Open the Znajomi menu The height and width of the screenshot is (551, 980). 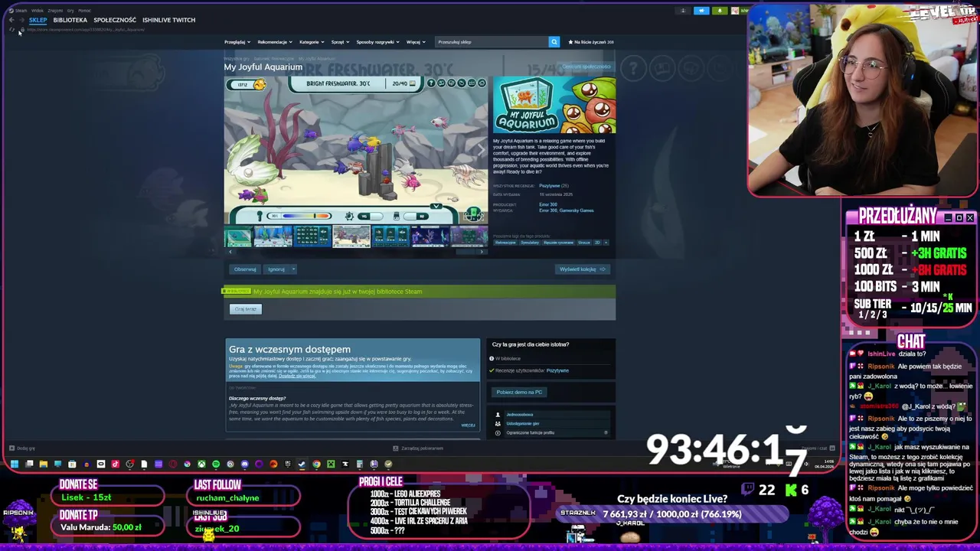(55, 11)
